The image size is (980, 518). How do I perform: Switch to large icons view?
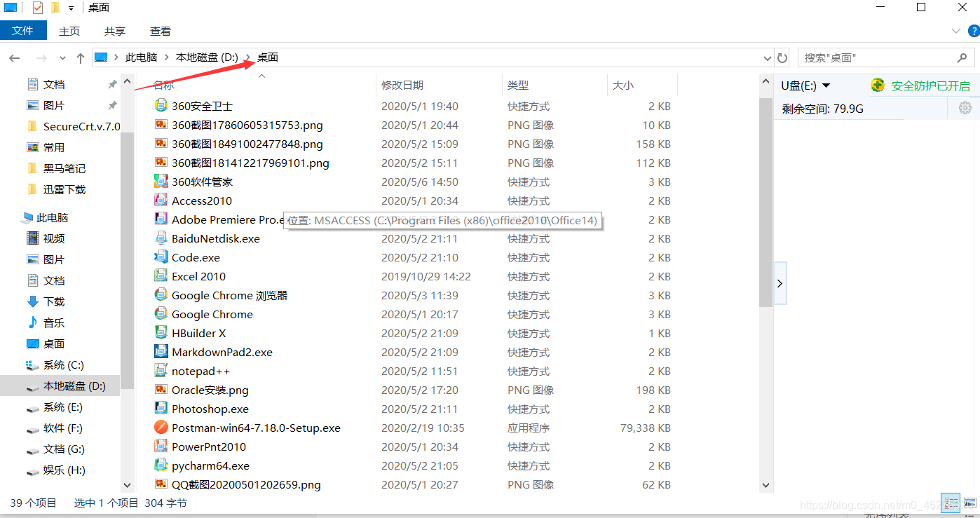click(x=969, y=503)
